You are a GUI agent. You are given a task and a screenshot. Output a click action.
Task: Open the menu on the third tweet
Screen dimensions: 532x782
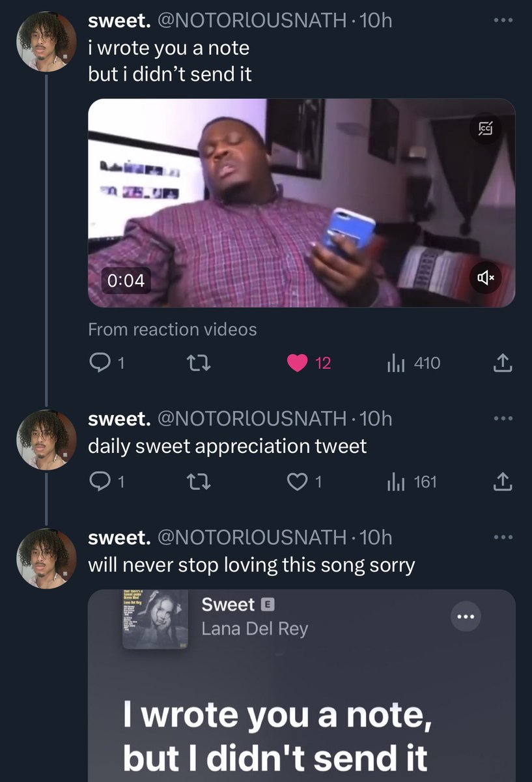(x=503, y=536)
